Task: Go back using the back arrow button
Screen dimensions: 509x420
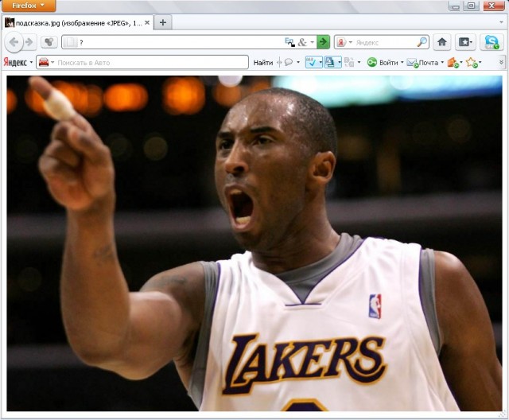Action: pyautogui.click(x=14, y=42)
